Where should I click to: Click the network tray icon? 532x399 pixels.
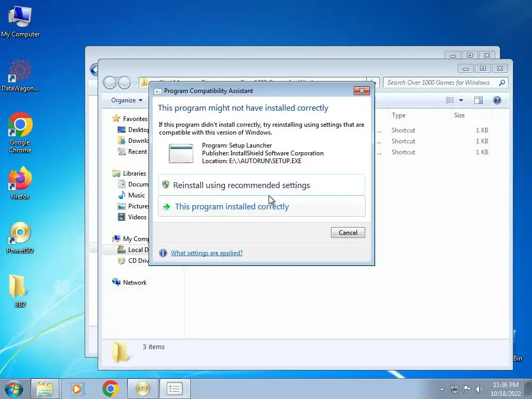pos(454,389)
